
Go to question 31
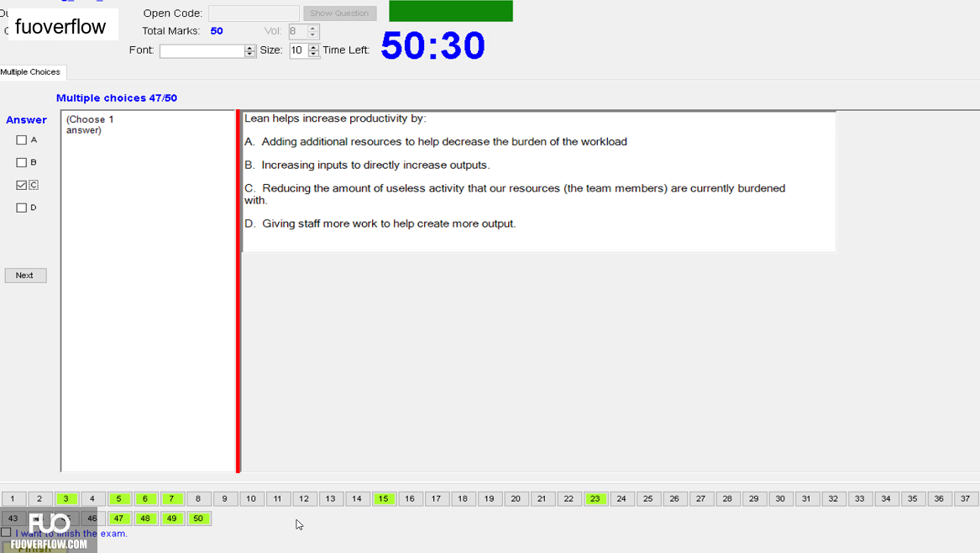tap(807, 498)
